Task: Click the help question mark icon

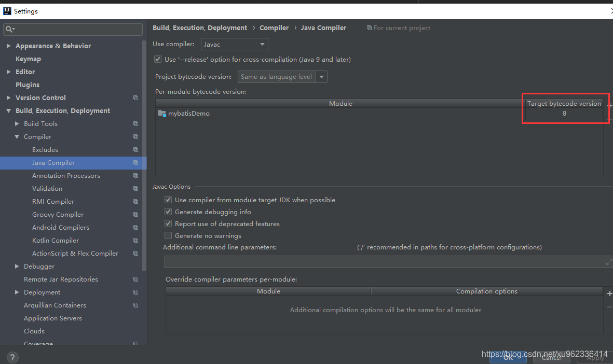Action: pyautogui.click(x=12, y=357)
